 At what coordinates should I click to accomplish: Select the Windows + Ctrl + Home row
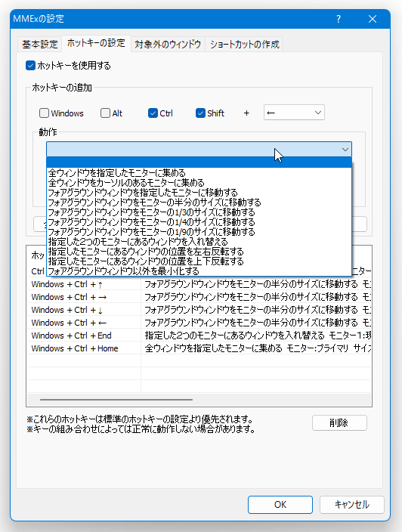[199, 349]
